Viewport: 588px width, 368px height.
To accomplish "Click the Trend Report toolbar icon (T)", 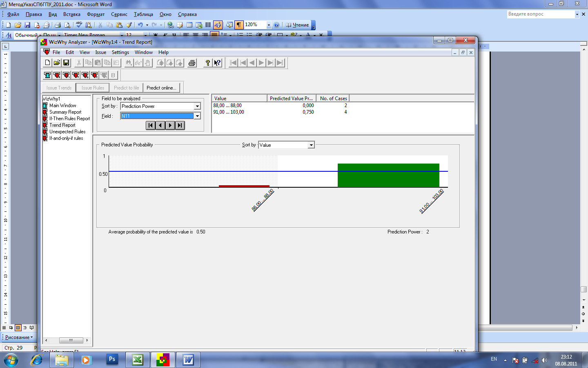I will pos(76,75).
